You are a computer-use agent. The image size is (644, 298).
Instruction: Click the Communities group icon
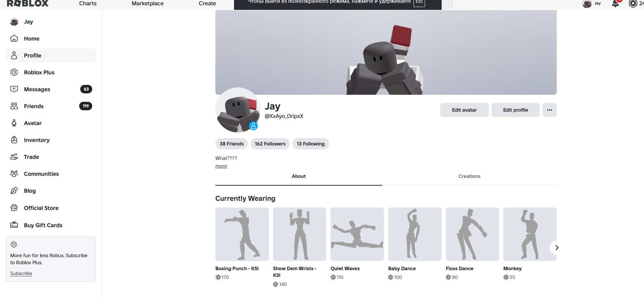[x=14, y=174]
